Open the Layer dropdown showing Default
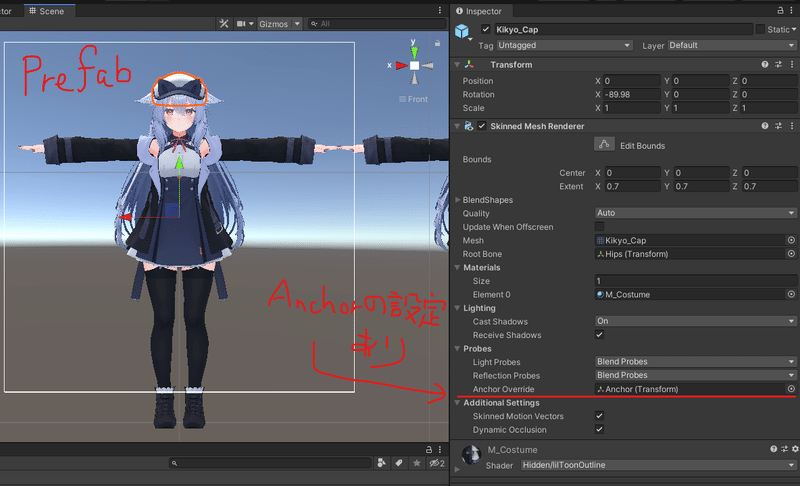 [x=732, y=45]
